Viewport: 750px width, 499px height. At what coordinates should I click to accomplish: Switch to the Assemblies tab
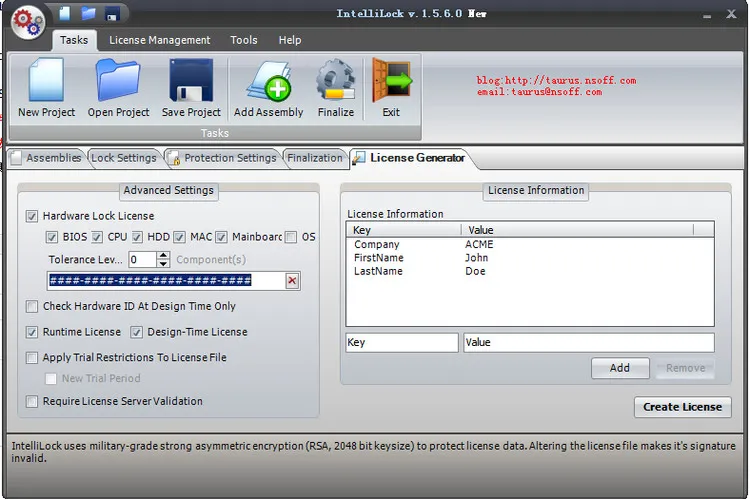pyautogui.click(x=46, y=158)
